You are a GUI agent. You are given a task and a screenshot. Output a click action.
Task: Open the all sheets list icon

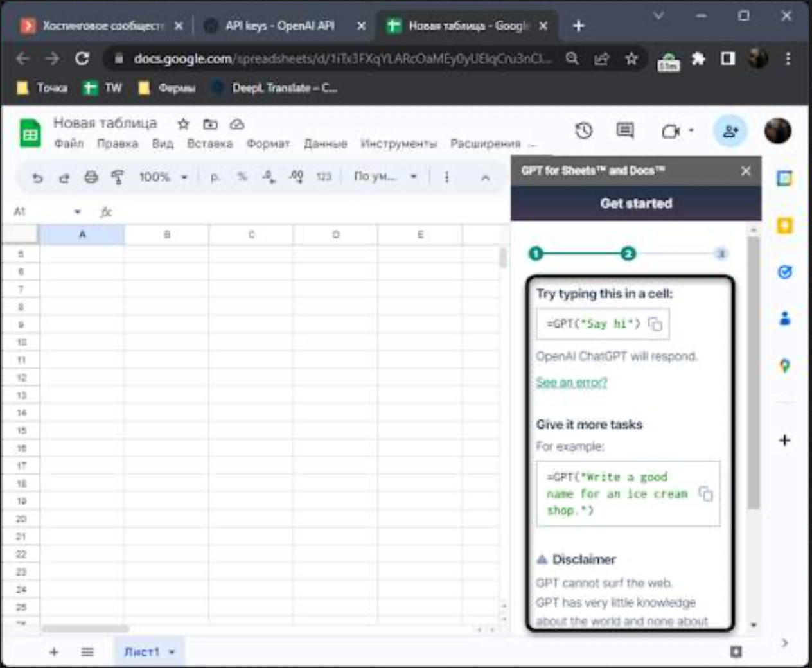point(87,652)
